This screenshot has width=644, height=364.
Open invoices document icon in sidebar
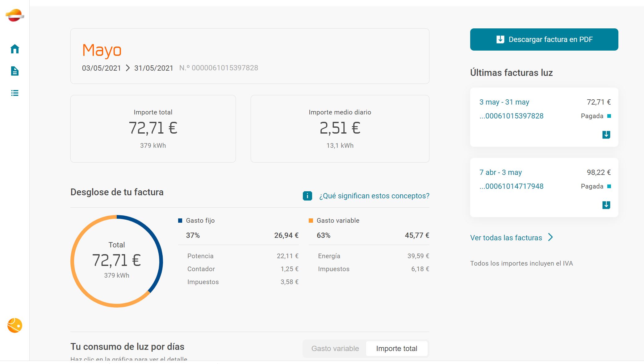(x=15, y=71)
